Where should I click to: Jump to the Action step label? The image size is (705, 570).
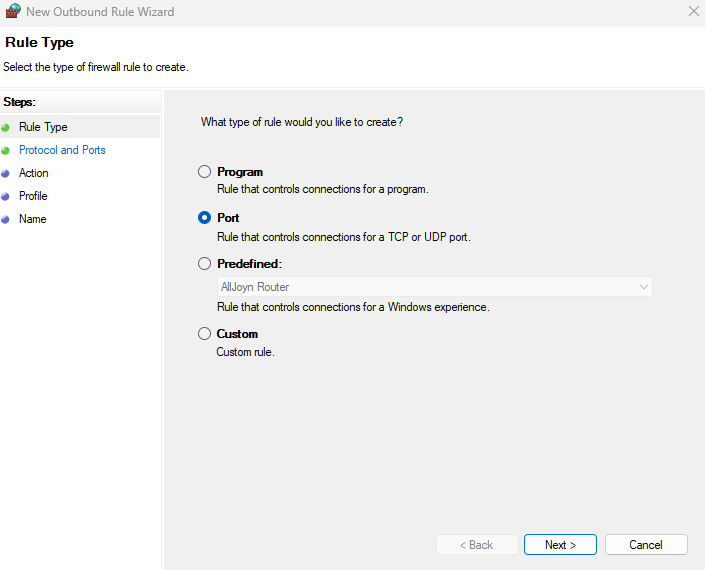[33, 173]
